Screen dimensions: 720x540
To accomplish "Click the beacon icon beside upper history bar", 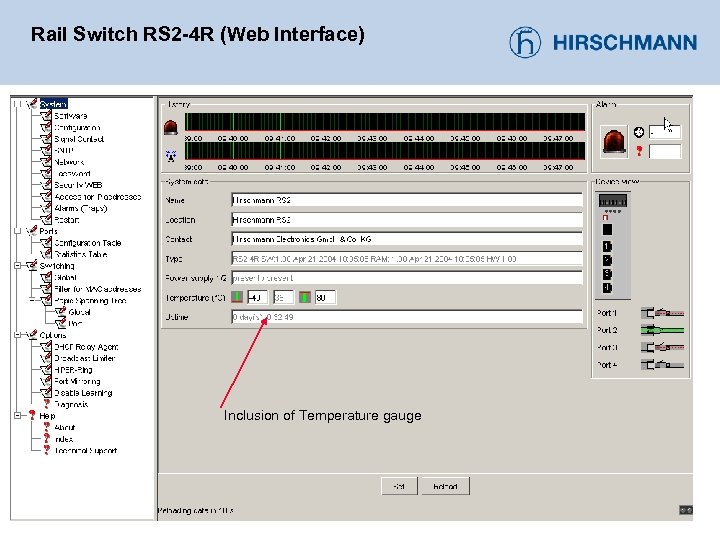I will (171, 127).
